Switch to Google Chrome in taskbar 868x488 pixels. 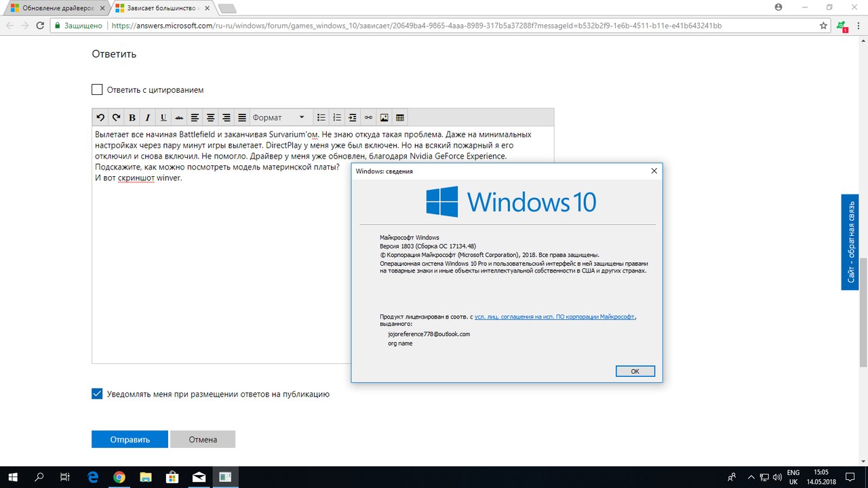click(x=119, y=477)
